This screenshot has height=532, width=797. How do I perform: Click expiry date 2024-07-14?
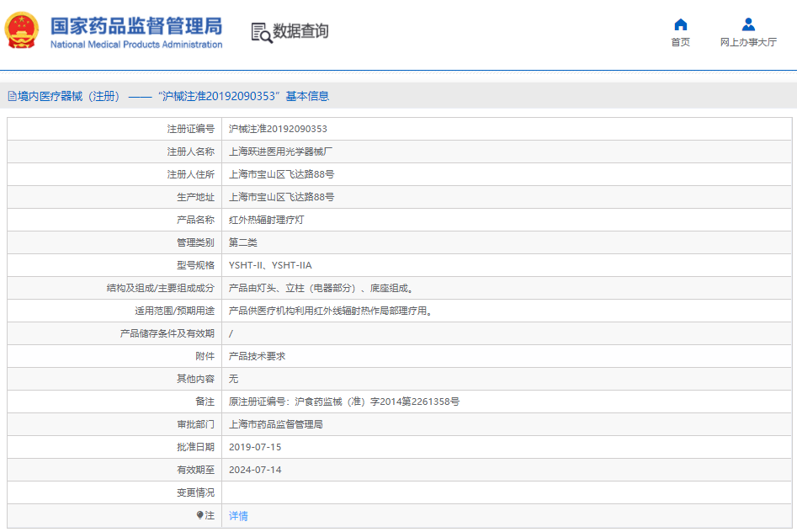[x=255, y=470]
